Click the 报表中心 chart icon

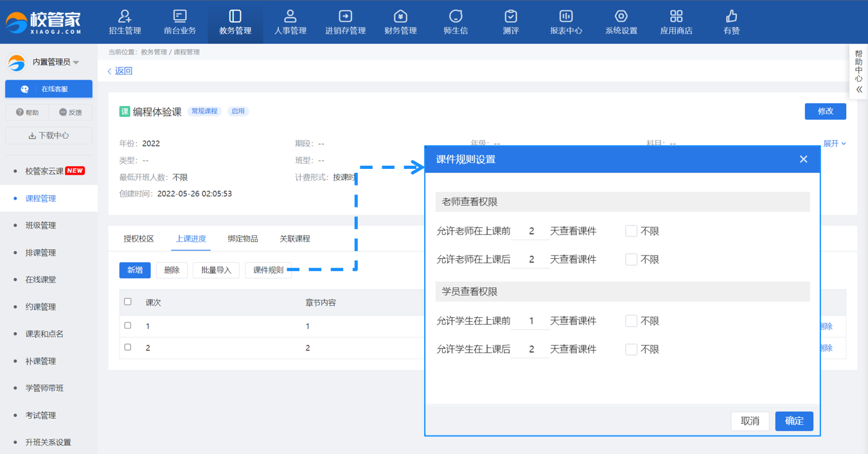[566, 17]
